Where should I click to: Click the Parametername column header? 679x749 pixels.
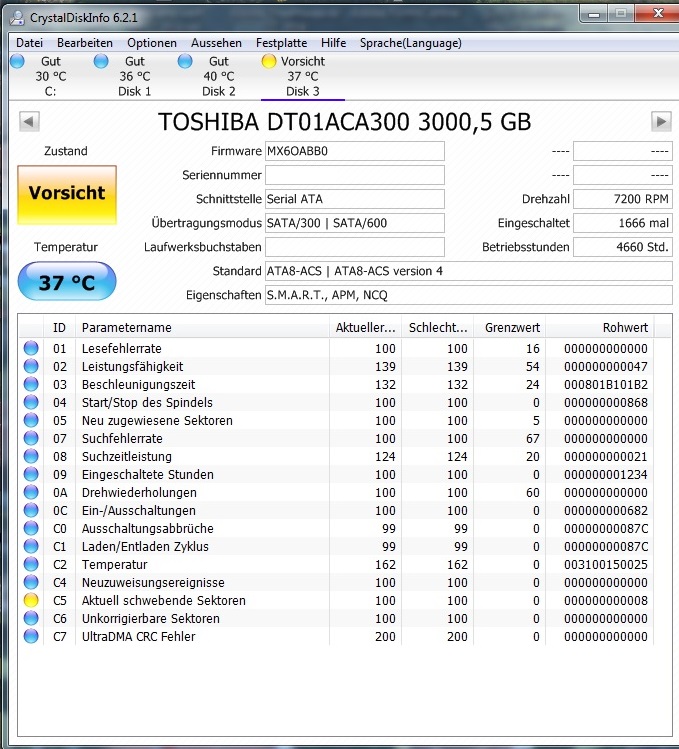202,328
